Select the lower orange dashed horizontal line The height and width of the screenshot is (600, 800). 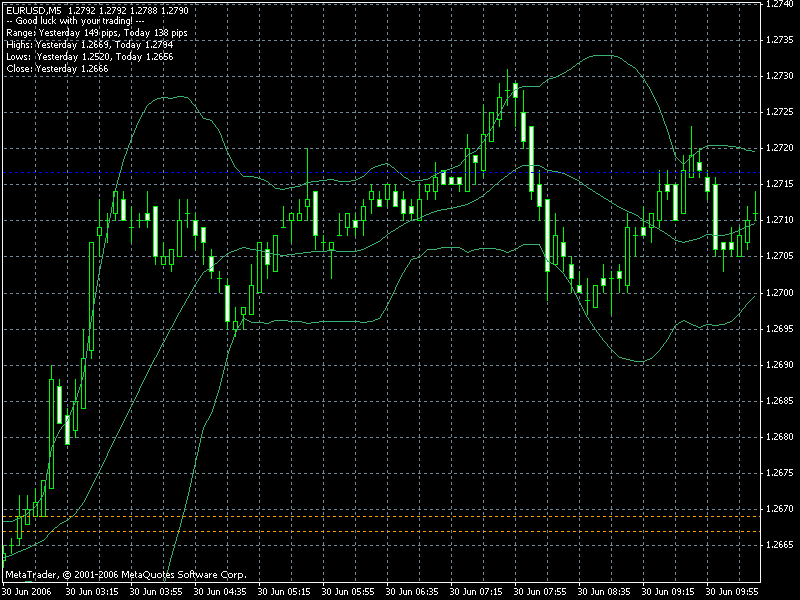(x=381, y=532)
